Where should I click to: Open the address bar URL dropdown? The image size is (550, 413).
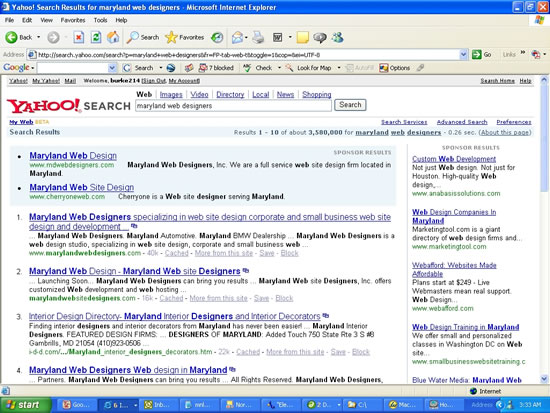[x=463, y=55]
